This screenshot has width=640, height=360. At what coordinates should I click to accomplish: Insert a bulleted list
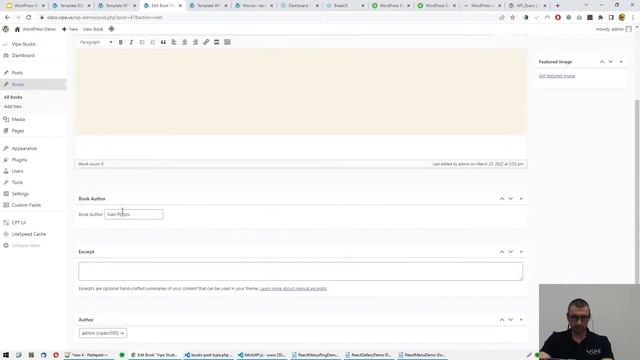point(142,42)
